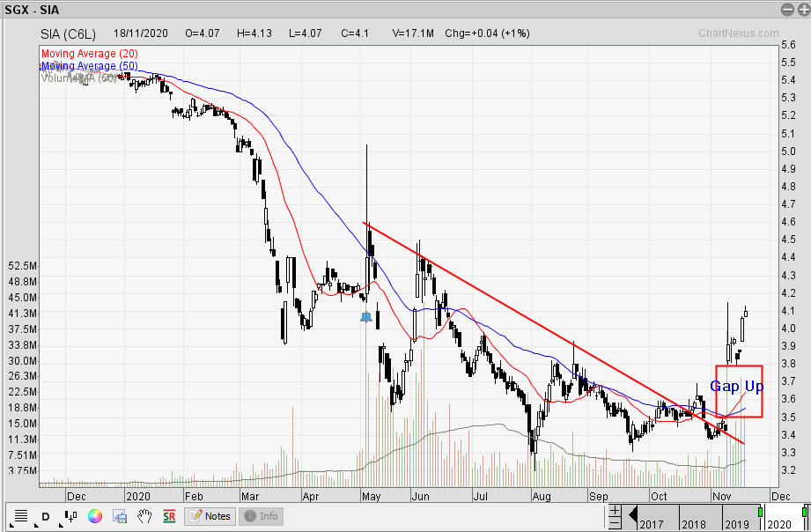This screenshot has height=532, width=811.
Task: Jump to 2019 on the timeline bar
Action: click(736, 524)
